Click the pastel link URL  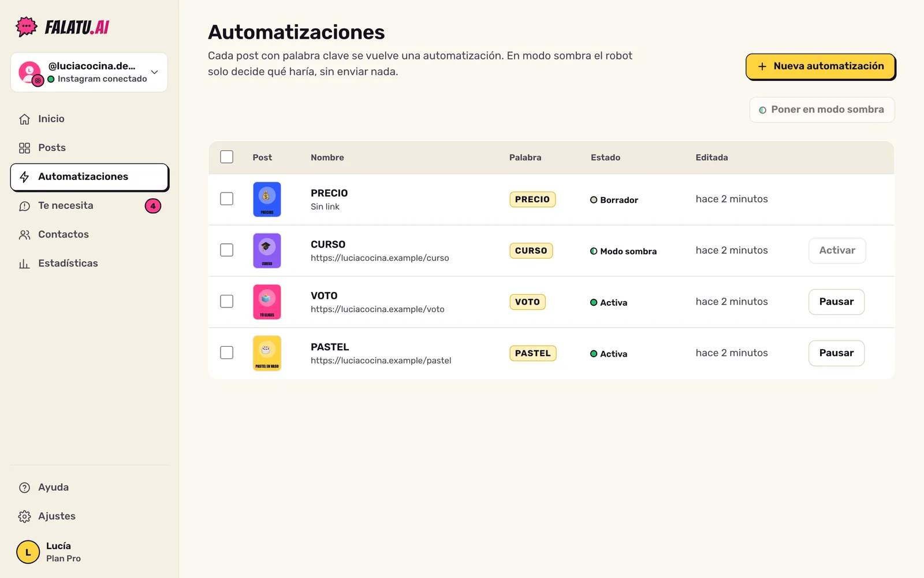[381, 361]
